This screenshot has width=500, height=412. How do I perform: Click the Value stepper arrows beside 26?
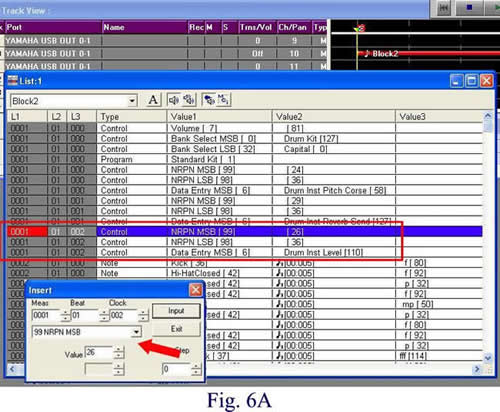(x=118, y=353)
